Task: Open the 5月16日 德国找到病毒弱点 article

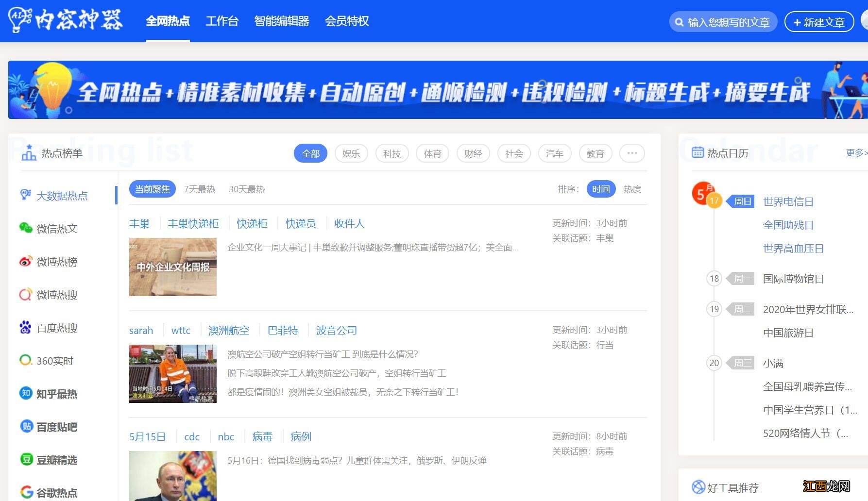Action: pos(357,460)
